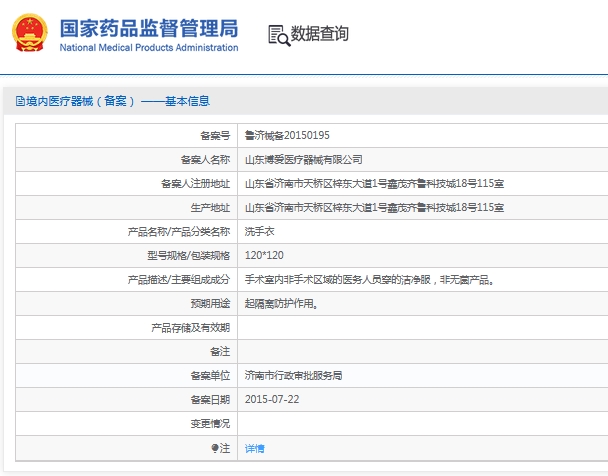This screenshot has height=476, width=608.
Task: Click the 数据查询 heading text
Action: tap(320, 33)
